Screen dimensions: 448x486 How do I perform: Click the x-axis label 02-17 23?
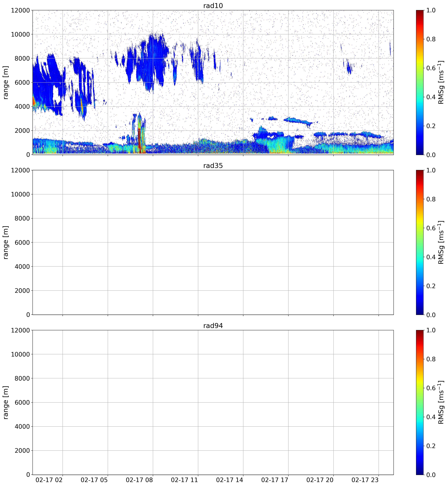point(365,480)
